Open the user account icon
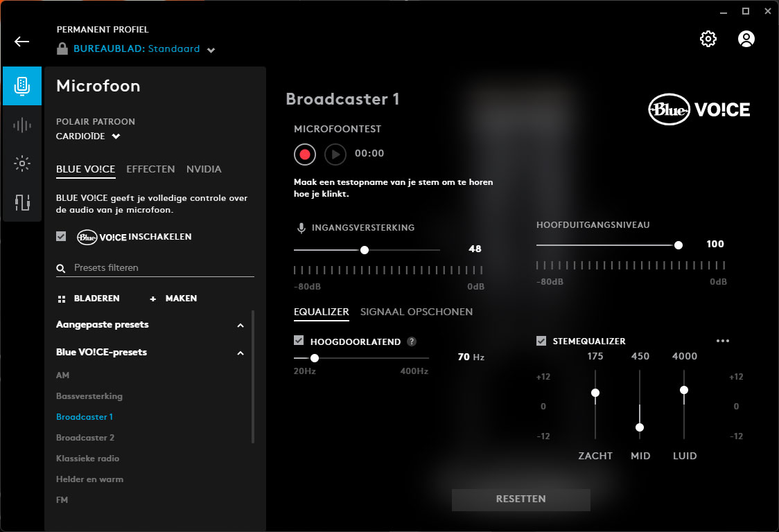The width and height of the screenshot is (779, 532). coord(746,39)
